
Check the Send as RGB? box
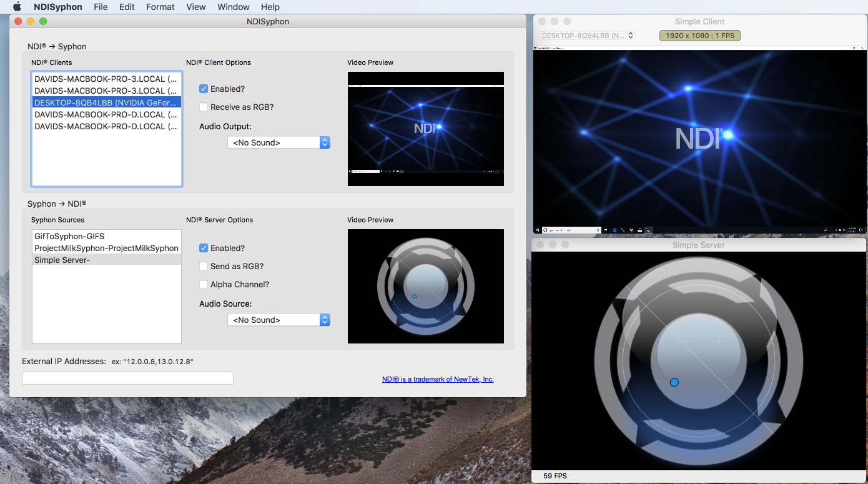(x=204, y=266)
